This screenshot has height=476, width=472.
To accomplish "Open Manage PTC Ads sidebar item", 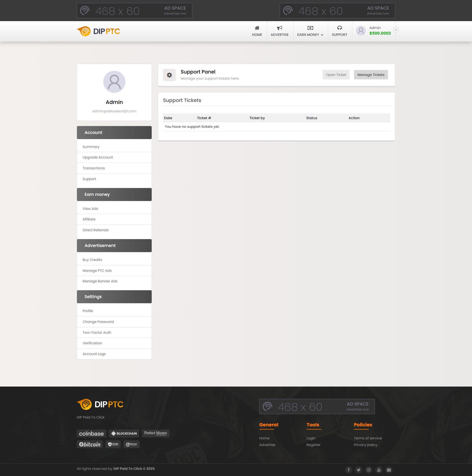I will pos(97,271).
